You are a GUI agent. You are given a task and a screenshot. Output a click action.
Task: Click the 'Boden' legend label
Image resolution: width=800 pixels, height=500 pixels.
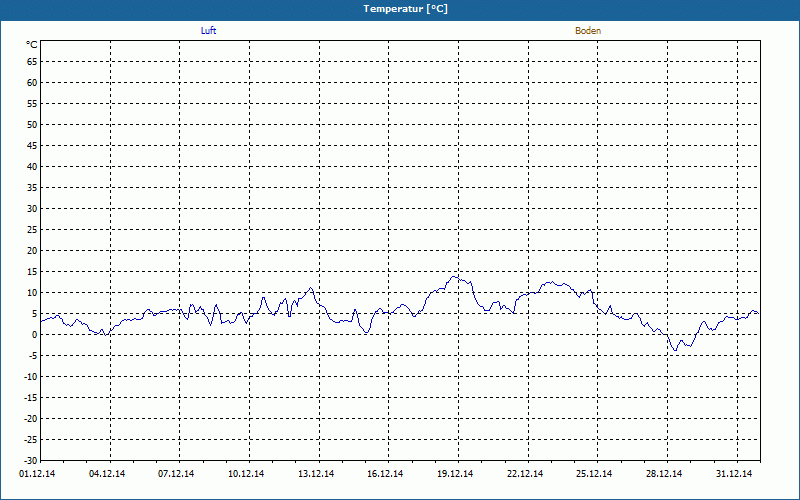(588, 31)
